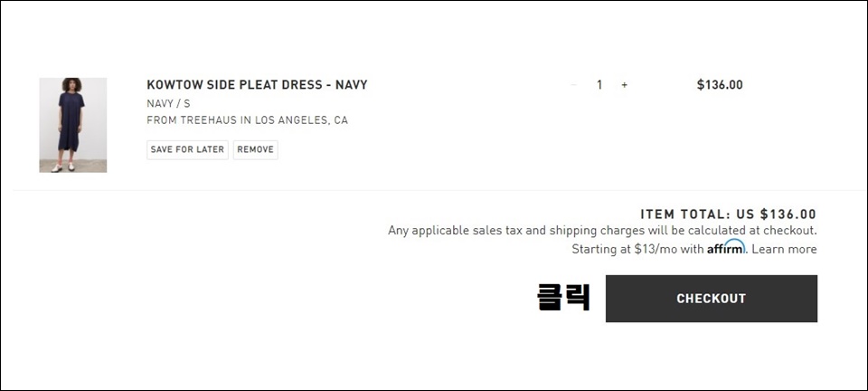Open the Kowtow Side Pleat Dress title

[257, 85]
